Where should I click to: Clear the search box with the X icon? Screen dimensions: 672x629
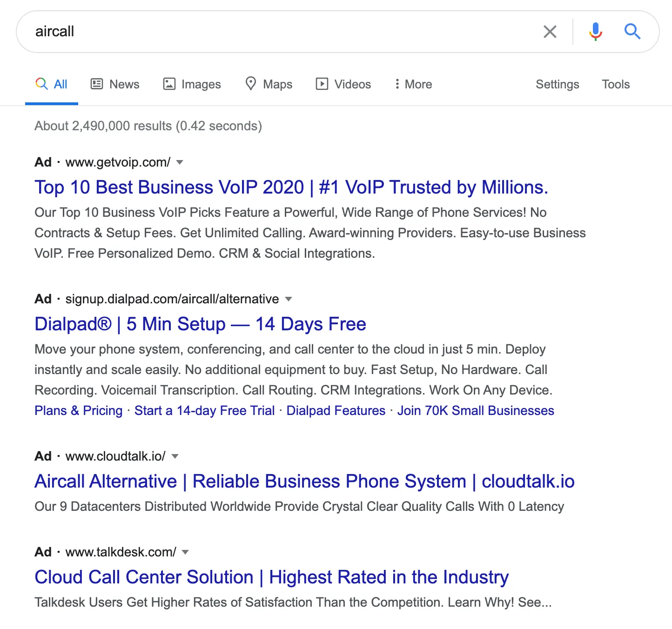coord(550,32)
